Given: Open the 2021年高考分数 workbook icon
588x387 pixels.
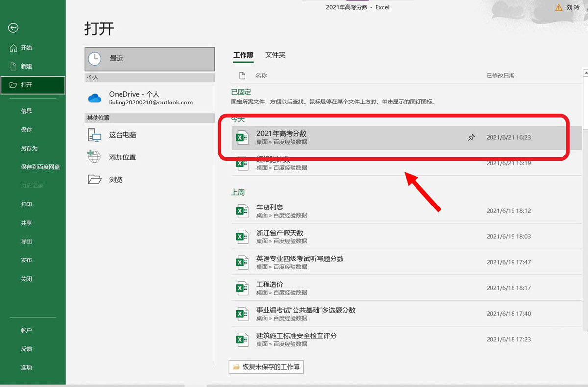Looking at the screenshot, I should (x=242, y=137).
